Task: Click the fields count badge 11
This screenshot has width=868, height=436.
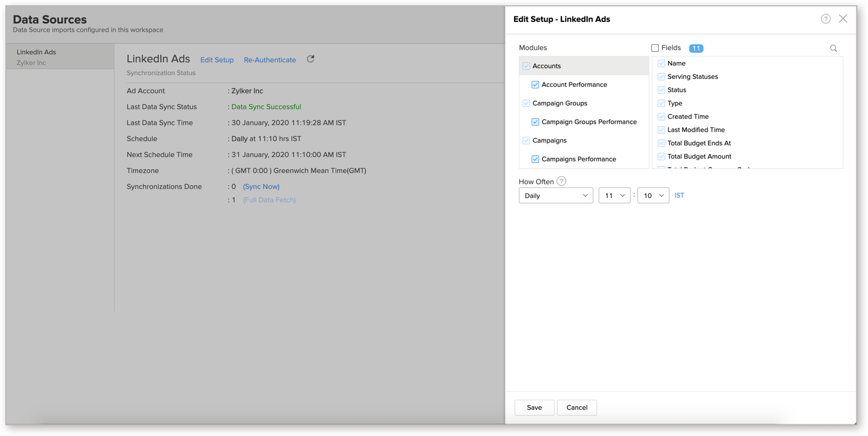Action: [x=696, y=48]
